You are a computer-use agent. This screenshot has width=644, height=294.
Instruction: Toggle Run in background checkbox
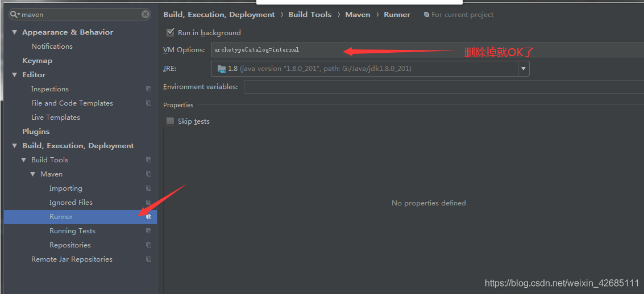pyautogui.click(x=170, y=32)
